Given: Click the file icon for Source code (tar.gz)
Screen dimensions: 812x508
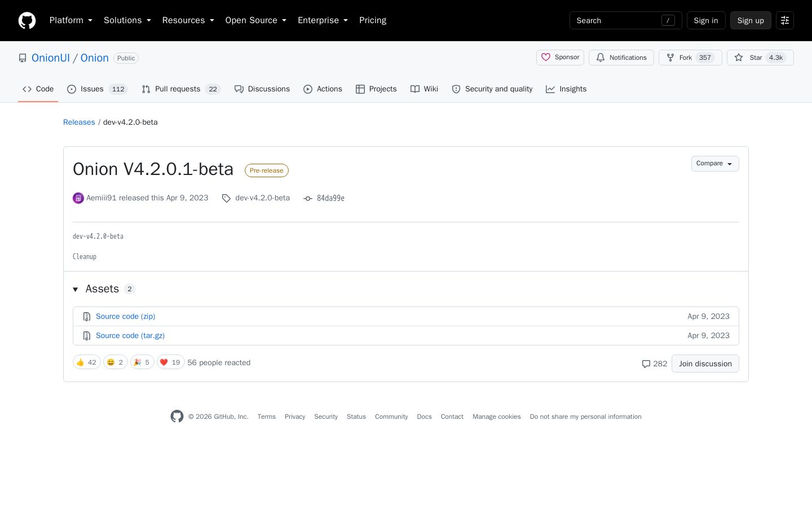Looking at the screenshot, I should pos(87,336).
